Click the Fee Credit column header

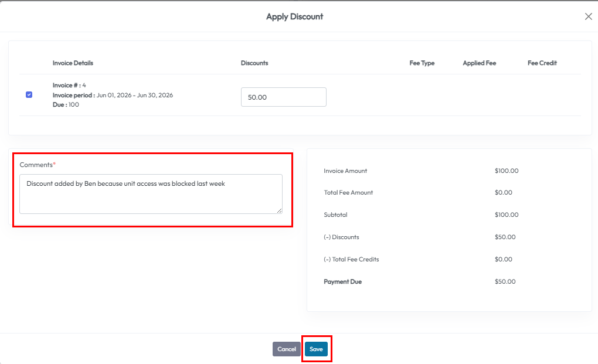pos(542,63)
